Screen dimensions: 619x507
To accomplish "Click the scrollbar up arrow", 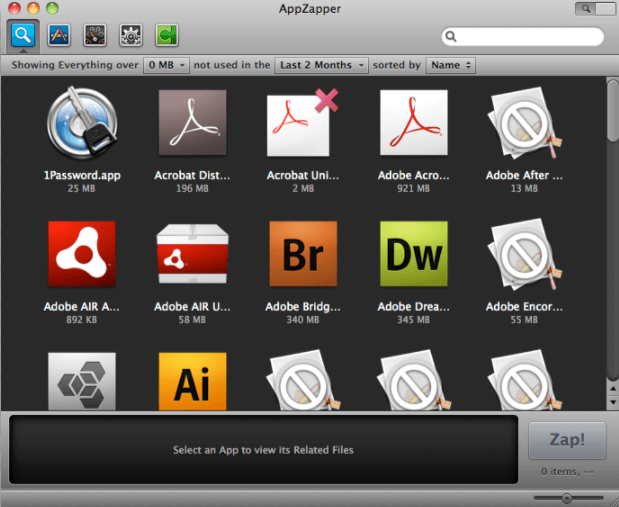I will click(613, 389).
